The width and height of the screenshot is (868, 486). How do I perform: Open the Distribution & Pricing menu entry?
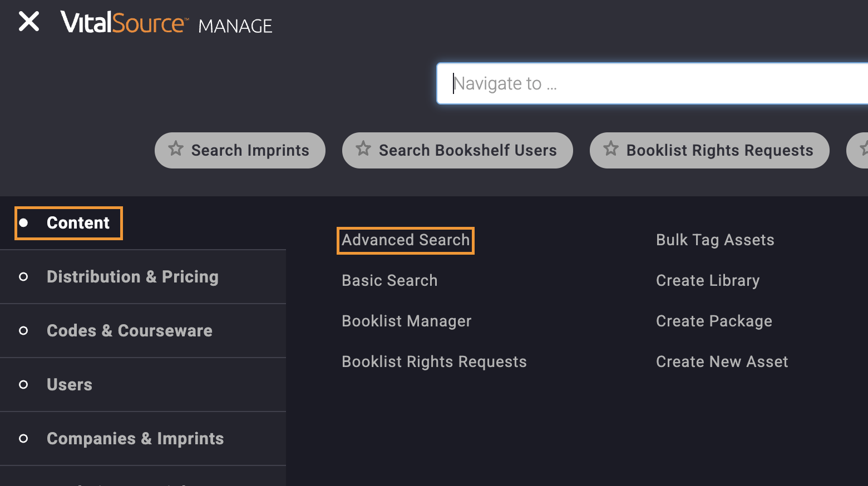132,276
